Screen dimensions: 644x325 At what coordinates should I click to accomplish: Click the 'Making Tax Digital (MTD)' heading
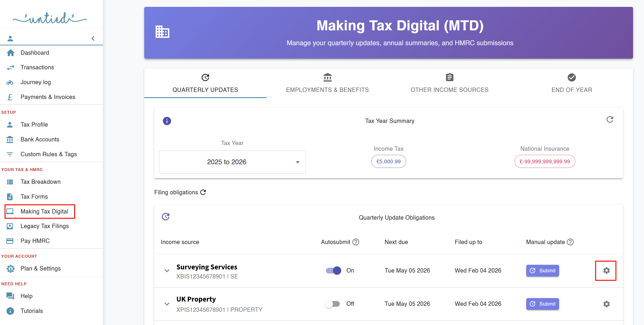[400, 26]
